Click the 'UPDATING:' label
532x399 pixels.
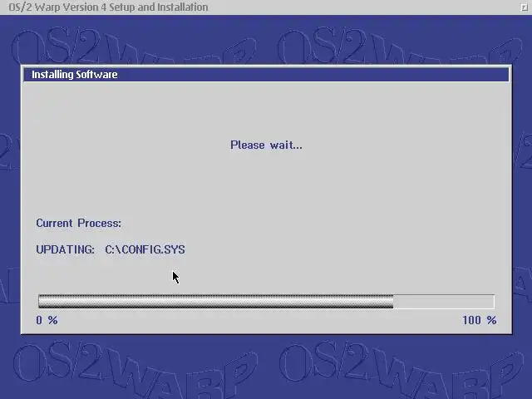(x=65, y=249)
